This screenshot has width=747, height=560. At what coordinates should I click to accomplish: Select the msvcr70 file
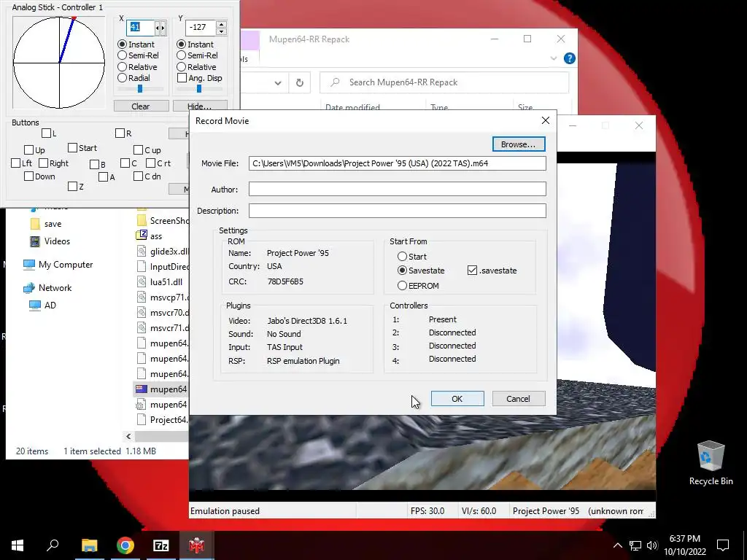coord(169,312)
